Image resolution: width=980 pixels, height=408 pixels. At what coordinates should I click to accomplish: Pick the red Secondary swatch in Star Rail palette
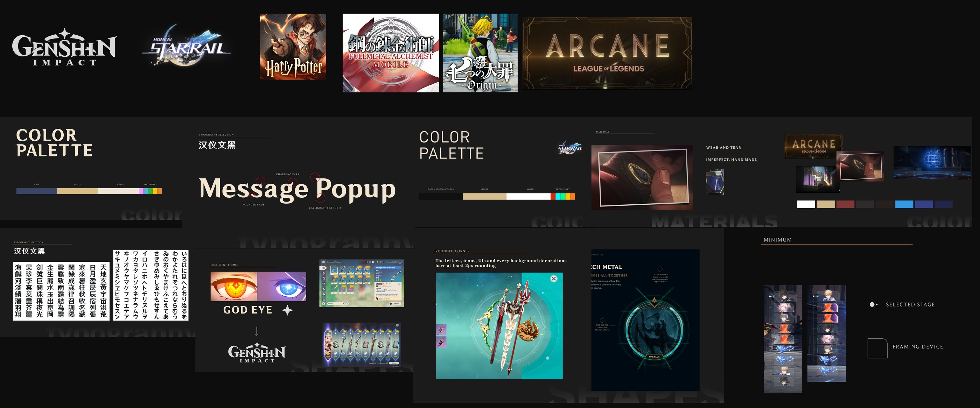[x=553, y=197]
